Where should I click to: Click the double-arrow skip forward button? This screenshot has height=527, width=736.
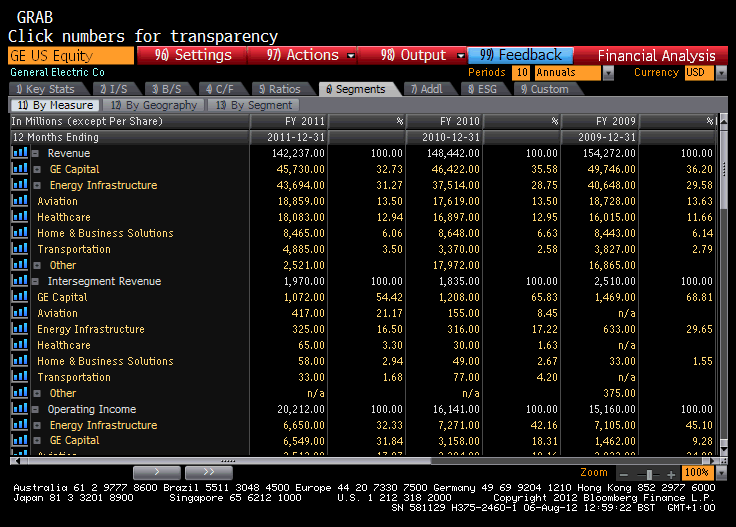click(209, 472)
